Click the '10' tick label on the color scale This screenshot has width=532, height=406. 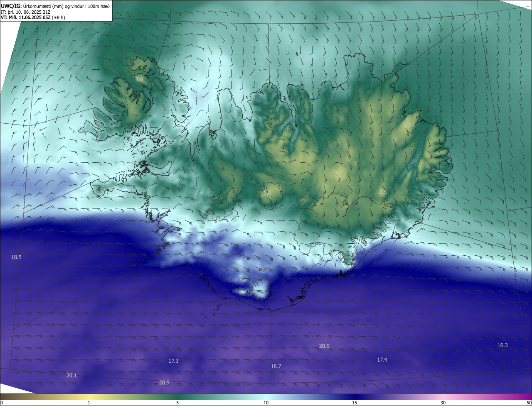[266, 403]
